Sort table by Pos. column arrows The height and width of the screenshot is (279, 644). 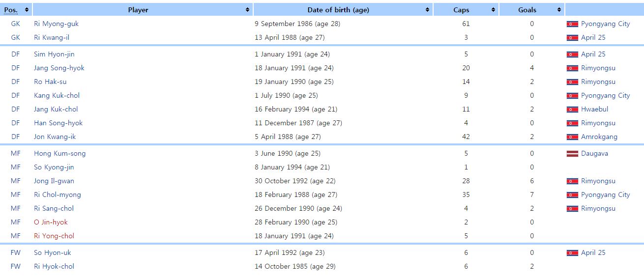click(27, 10)
